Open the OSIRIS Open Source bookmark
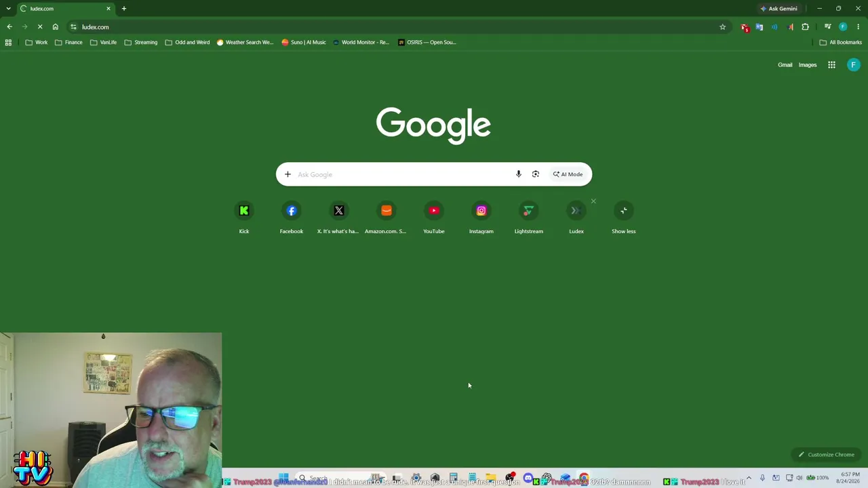 click(x=427, y=42)
